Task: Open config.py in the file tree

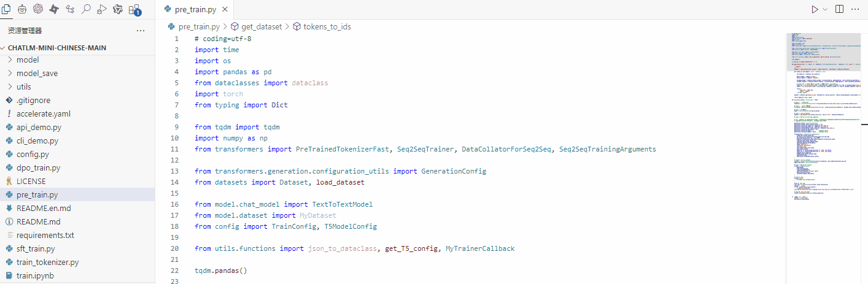Action: pos(33,154)
